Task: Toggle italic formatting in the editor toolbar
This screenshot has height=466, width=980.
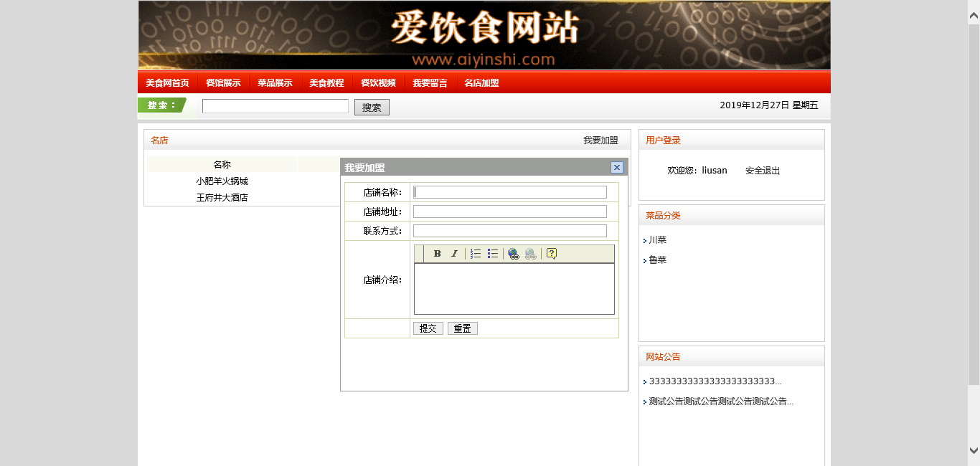Action: coord(454,254)
